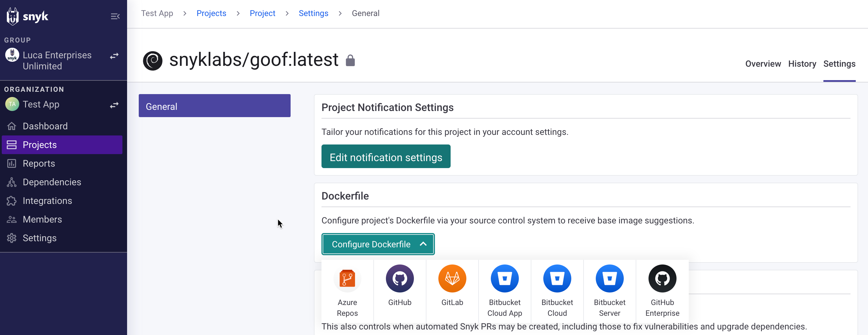Open the Dependencies page

52,182
